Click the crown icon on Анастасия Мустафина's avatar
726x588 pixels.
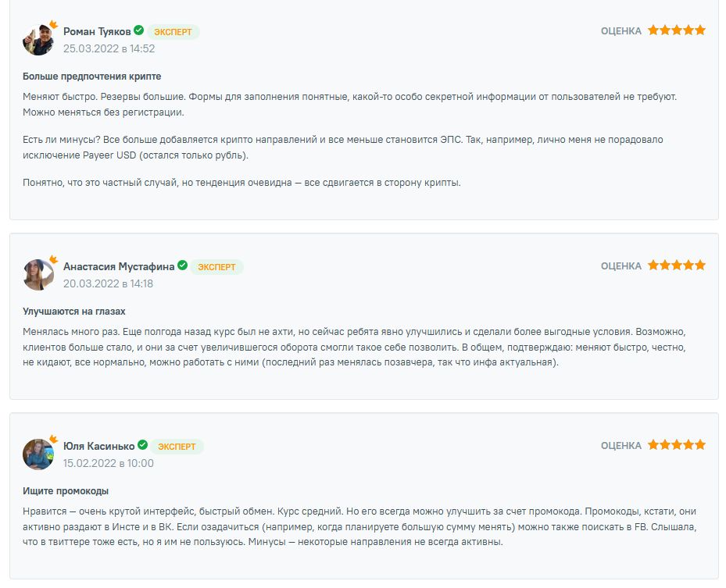[x=53, y=259]
